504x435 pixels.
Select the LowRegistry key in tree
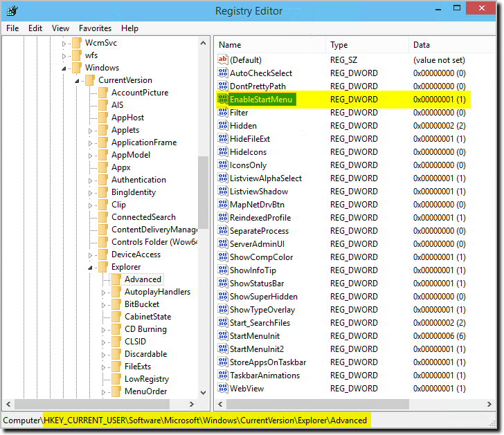click(147, 379)
